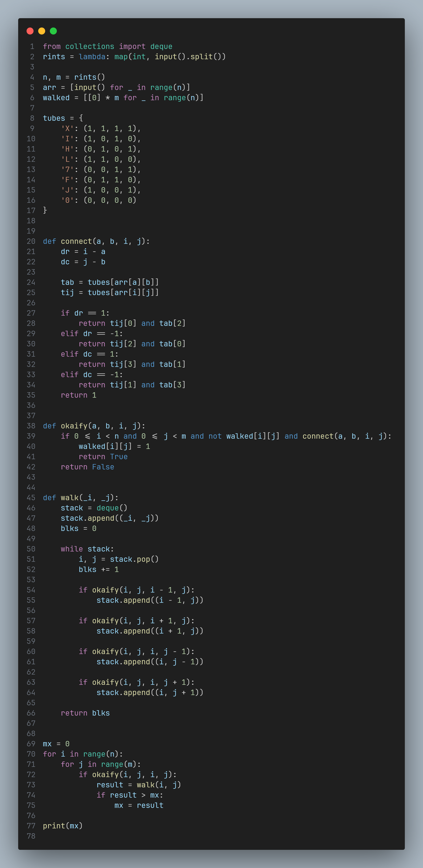Click line number 1 in the gutter
Image resolution: width=423 pixels, height=868 pixels.
(32, 47)
